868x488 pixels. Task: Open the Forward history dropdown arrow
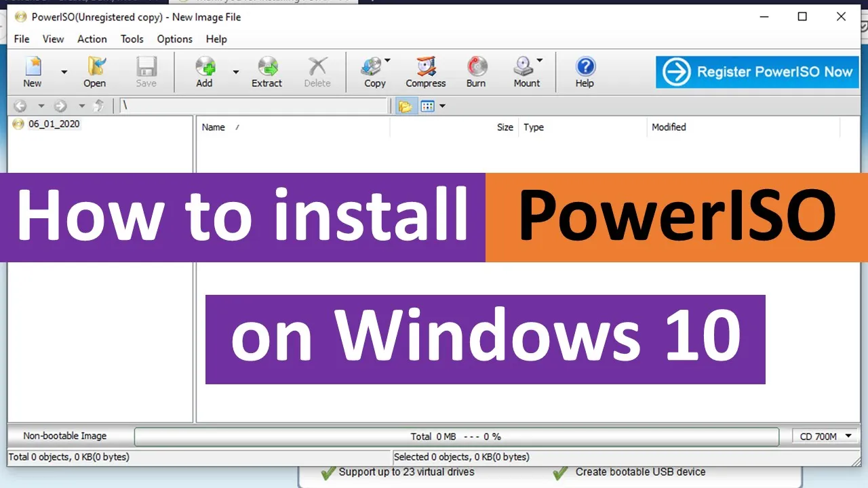(x=81, y=106)
